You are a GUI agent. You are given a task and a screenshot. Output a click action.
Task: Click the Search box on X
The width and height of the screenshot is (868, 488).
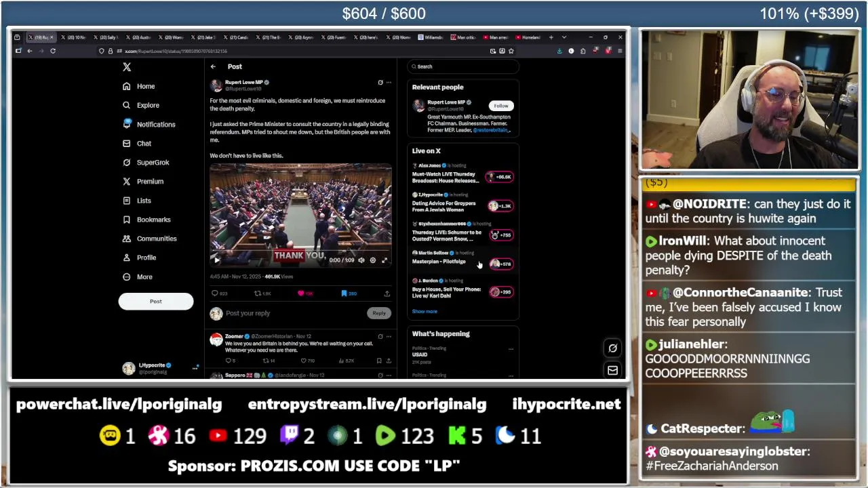tap(463, 66)
